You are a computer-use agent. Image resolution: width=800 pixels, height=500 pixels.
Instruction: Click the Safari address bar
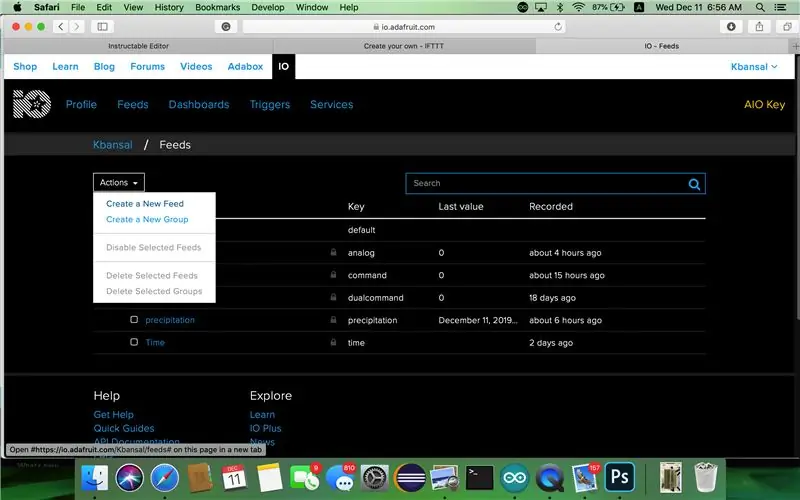(x=404, y=27)
